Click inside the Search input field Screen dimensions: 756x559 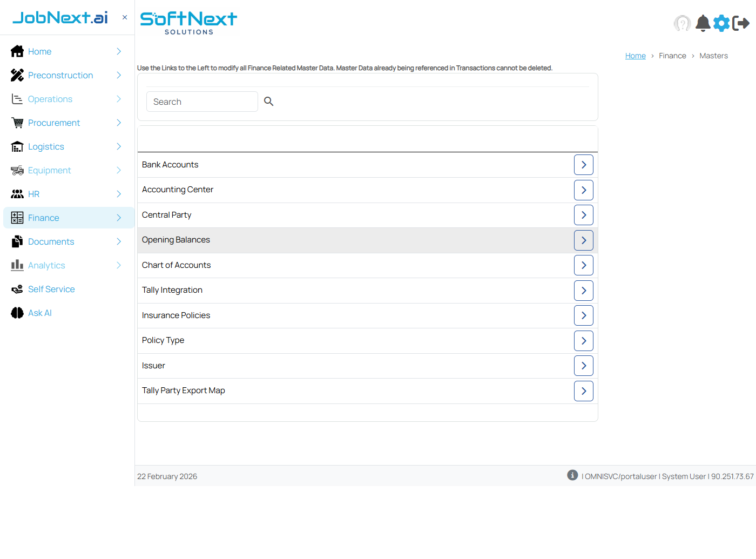pyautogui.click(x=202, y=102)
